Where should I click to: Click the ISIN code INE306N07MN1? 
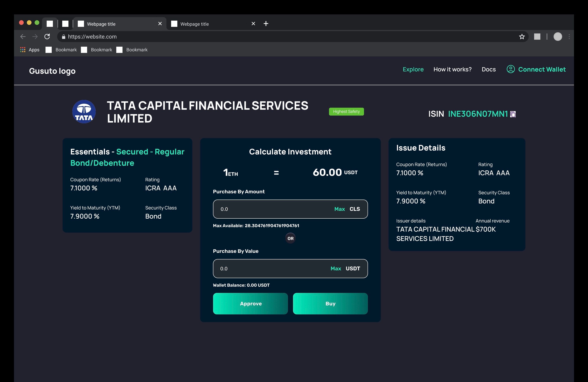(x=478, y=114)
